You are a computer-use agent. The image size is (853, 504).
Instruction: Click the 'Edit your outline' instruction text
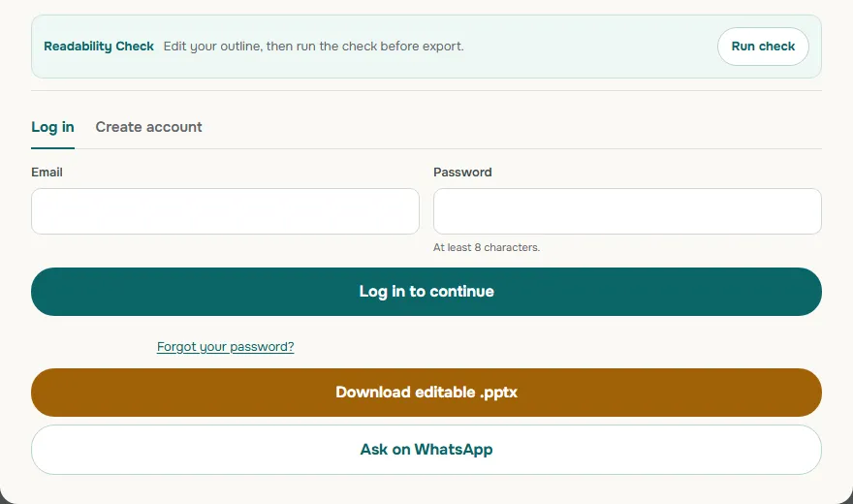coord(313,47)
